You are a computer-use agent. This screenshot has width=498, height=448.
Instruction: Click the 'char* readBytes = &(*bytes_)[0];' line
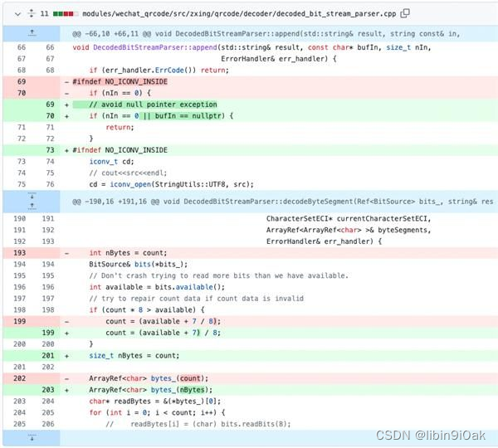pos(154,402)
